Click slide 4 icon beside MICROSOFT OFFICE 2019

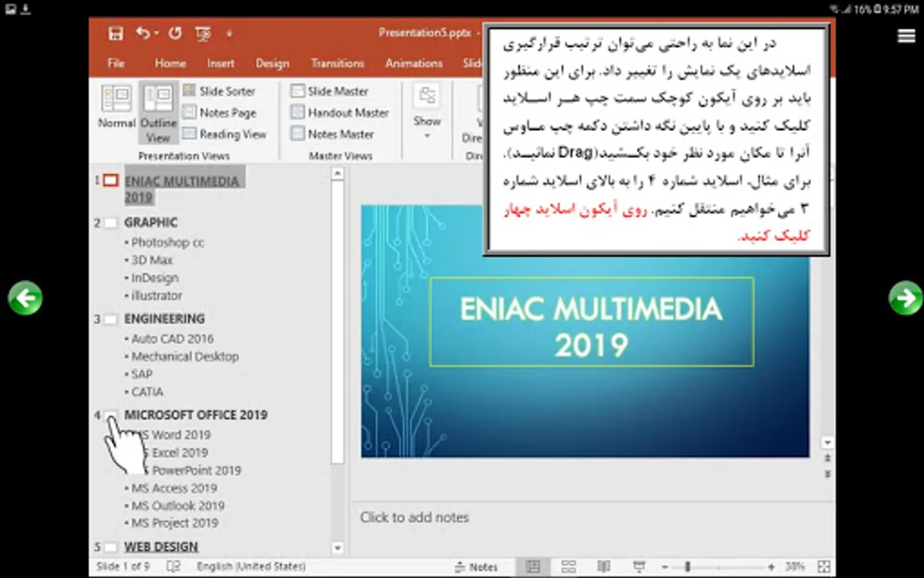pyautogui.click(x=111, y=416)
